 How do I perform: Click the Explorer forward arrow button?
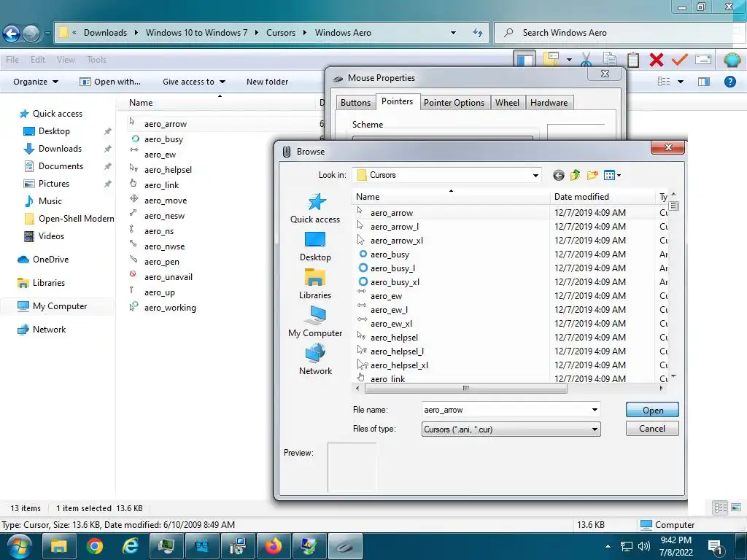point(31,34)
